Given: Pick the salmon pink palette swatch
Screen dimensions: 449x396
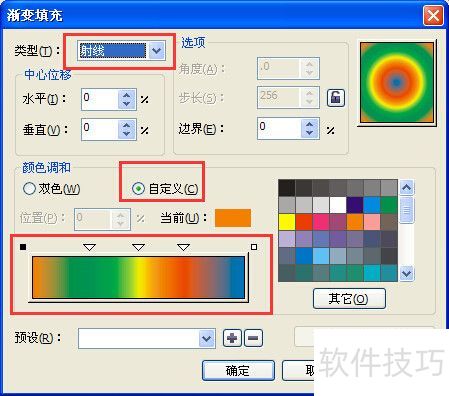Looking at the screenshot, I should coord(372,222).
